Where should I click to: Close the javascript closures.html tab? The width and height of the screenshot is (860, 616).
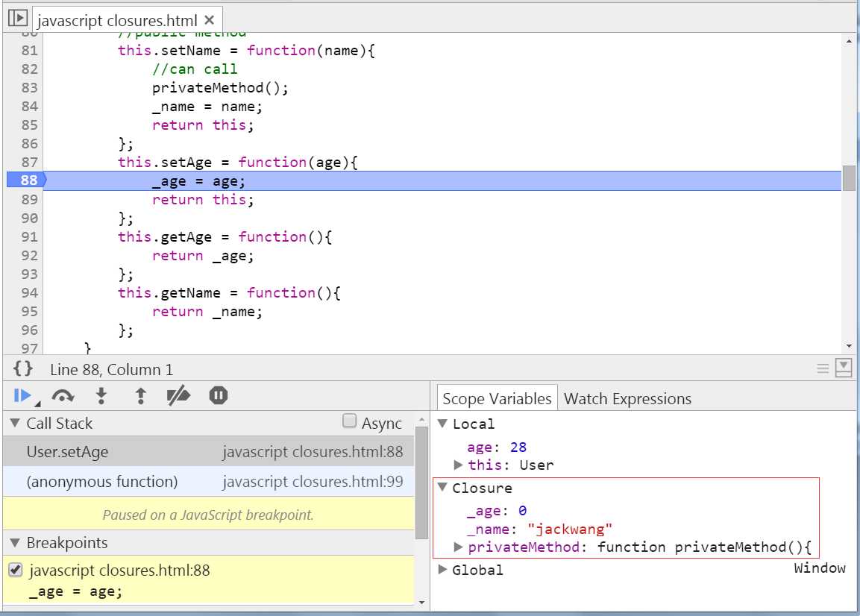[209, 20]
